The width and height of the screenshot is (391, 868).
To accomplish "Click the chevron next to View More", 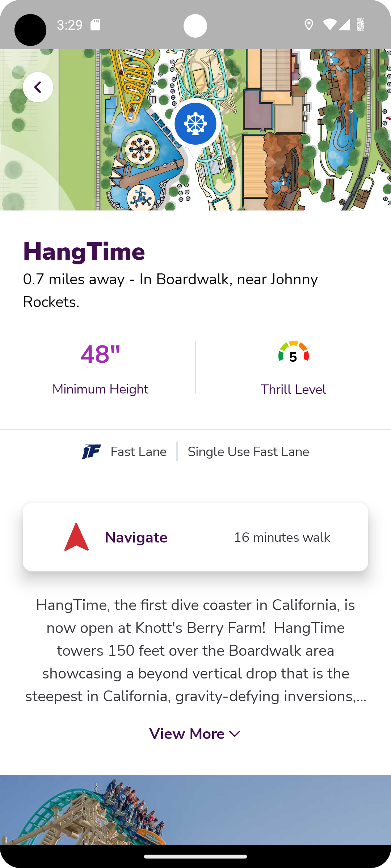I will (x=235, y=734).
